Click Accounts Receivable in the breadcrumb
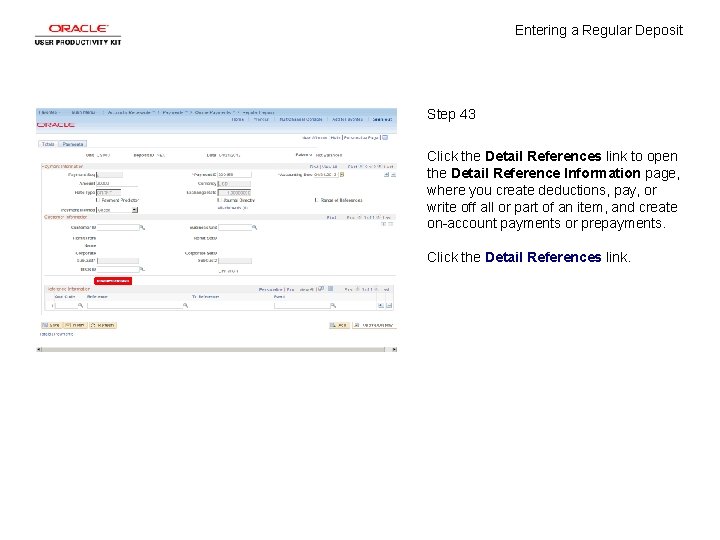Image resolution: width=720 pixels, height=540 pixels. [x=129, y=112]
